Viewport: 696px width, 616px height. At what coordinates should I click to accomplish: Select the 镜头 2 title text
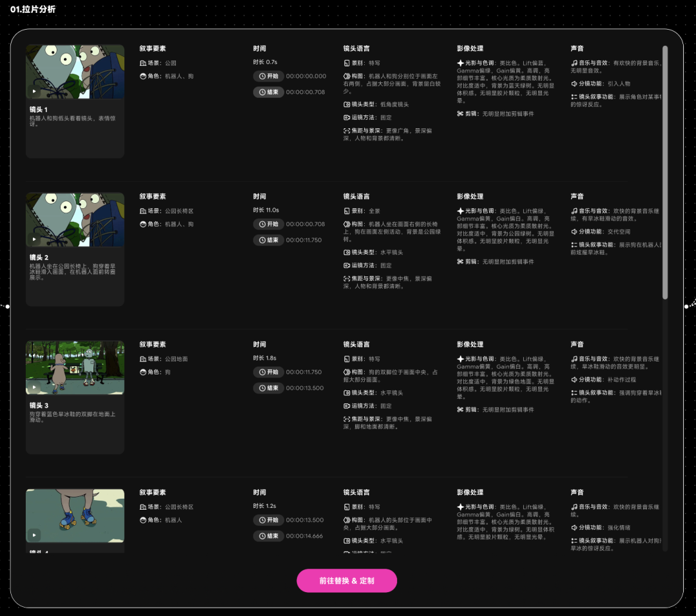(39, 257)
